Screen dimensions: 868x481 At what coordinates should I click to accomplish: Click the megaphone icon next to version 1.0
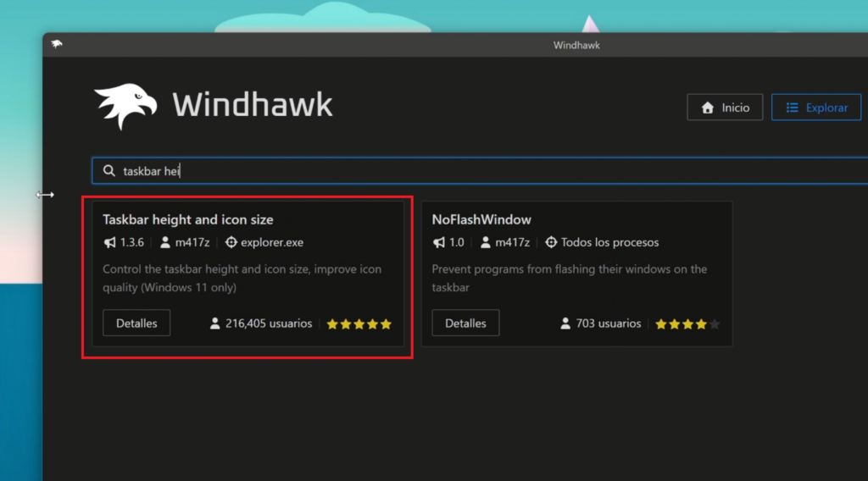(x=439, y=242)
